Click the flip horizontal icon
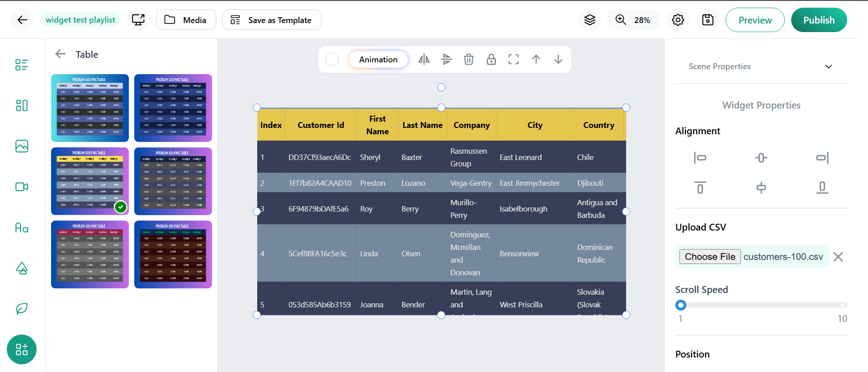 coord(424,59)
